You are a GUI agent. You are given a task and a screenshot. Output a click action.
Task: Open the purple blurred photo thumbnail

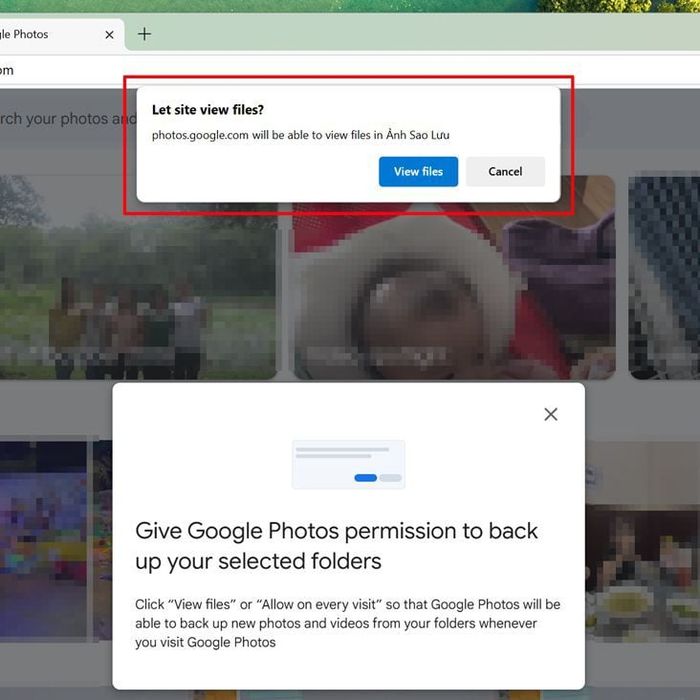44,540
